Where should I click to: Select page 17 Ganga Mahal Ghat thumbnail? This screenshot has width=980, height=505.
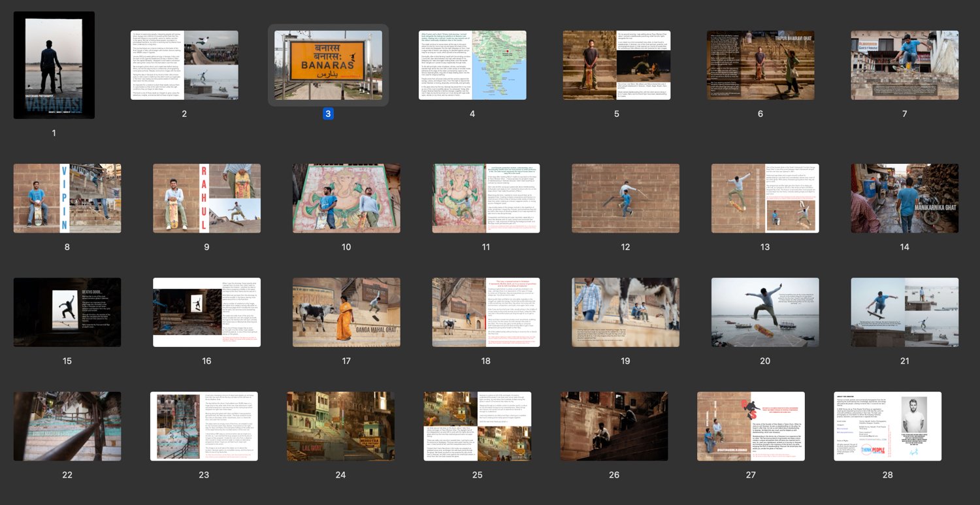click(346, 312)
